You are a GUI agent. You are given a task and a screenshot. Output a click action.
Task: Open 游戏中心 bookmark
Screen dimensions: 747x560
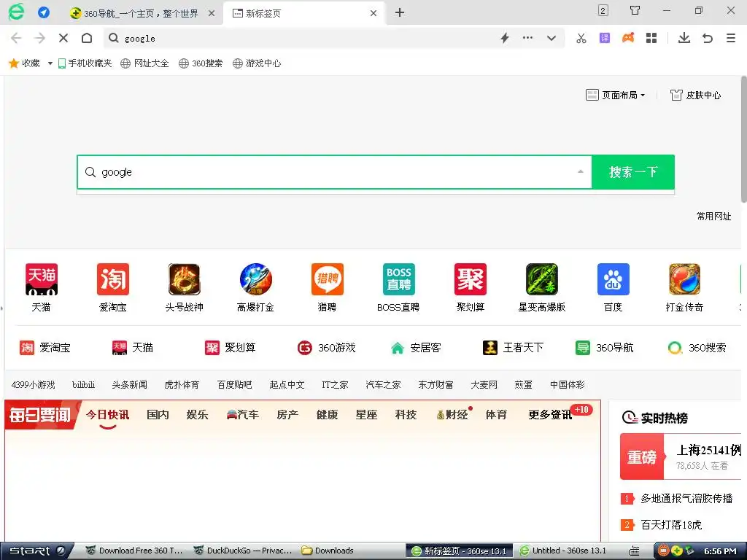tap(257, 63)
